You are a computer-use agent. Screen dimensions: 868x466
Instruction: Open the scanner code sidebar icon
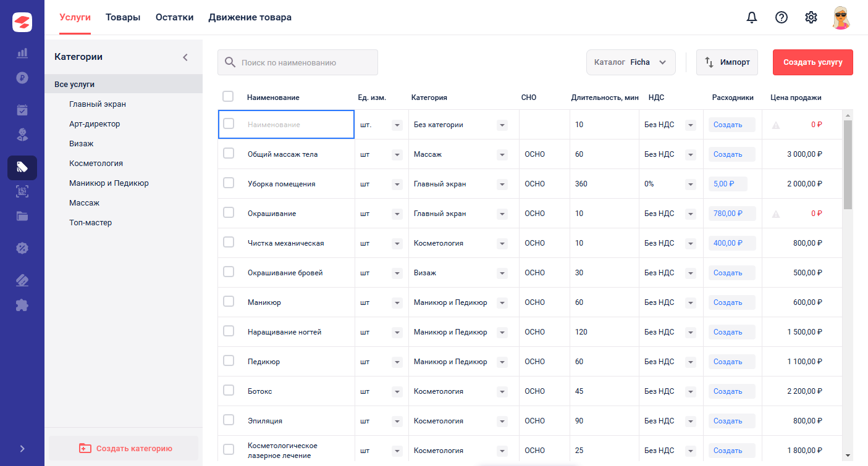(22, 191)
